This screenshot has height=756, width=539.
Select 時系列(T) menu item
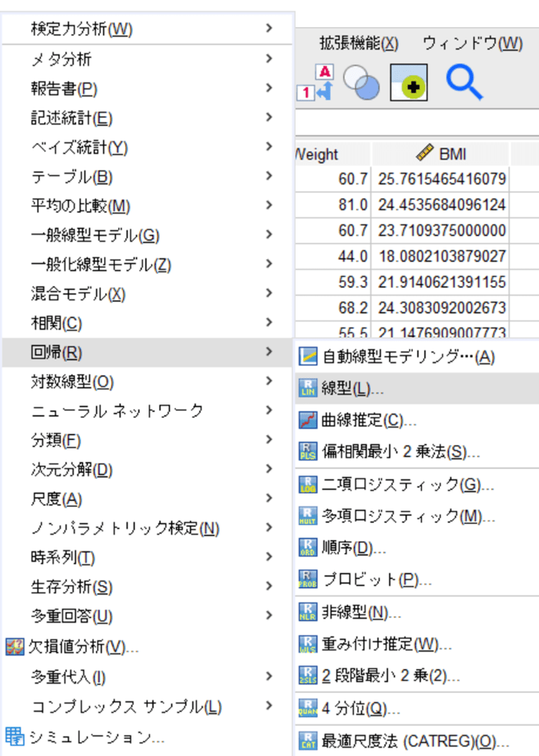coord(148,558)
